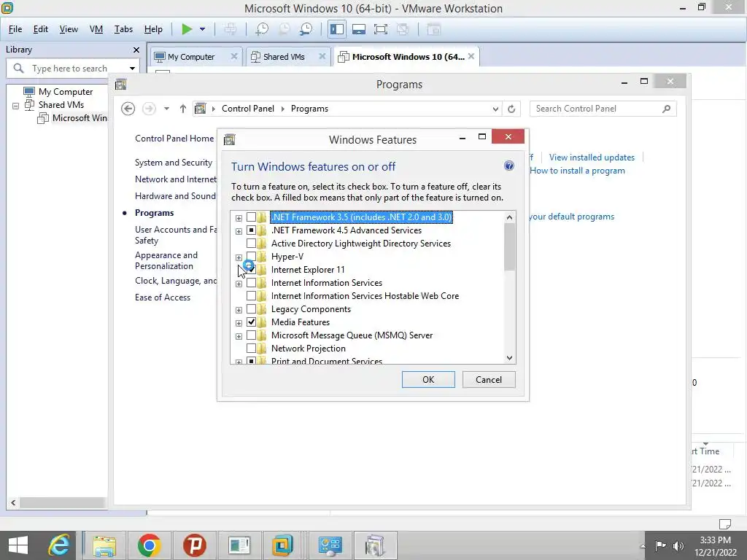Viewport: 747px width, 560px height.
Task: Open System and Security category
Action: click(174, 163)
